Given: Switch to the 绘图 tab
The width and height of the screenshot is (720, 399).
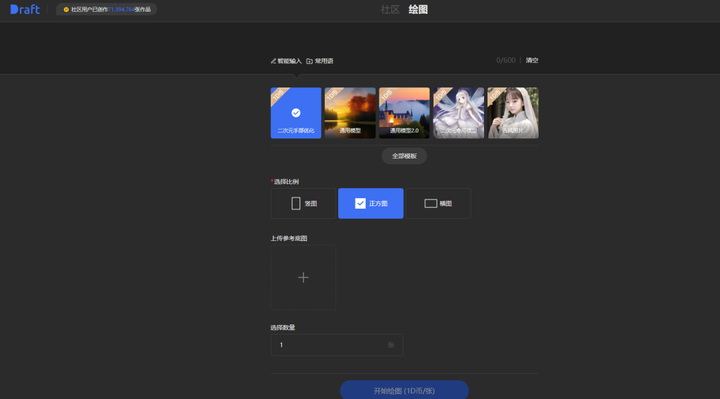Looking at the screenshot, I should 418,10.
